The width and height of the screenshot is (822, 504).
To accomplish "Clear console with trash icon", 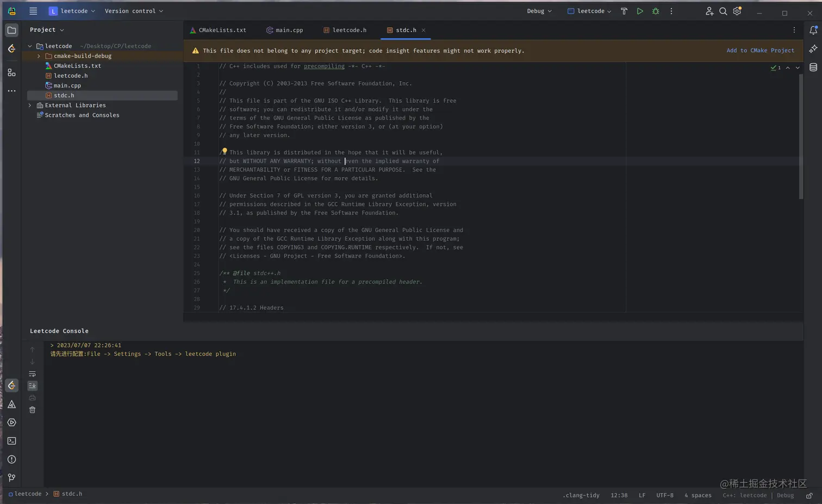I will coord(32,409).
